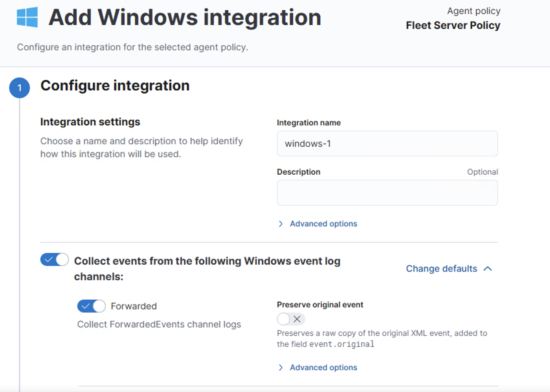Image resolution: width=550 pixels, height=392 pixels.
Task: Expand the Advanced options chevron below event.original text
Action: (x=281, y=368)
